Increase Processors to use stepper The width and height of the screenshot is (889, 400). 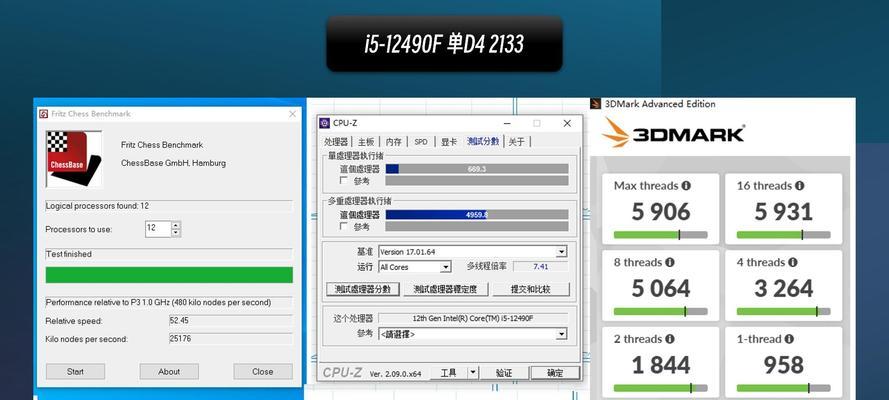coord(176,225)
